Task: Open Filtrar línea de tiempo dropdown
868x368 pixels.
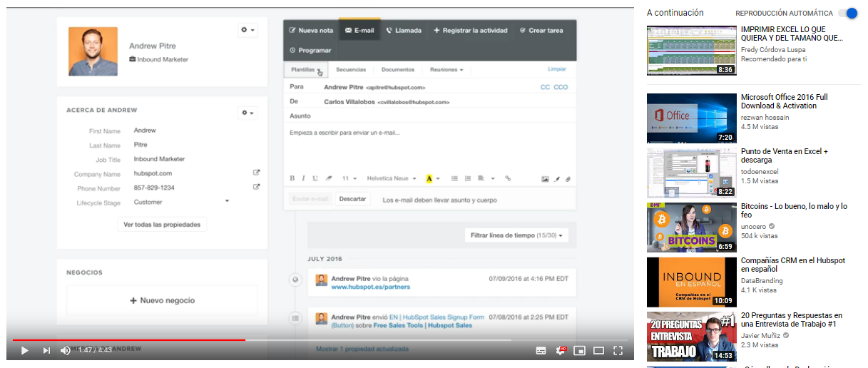Action: (516, 235)
